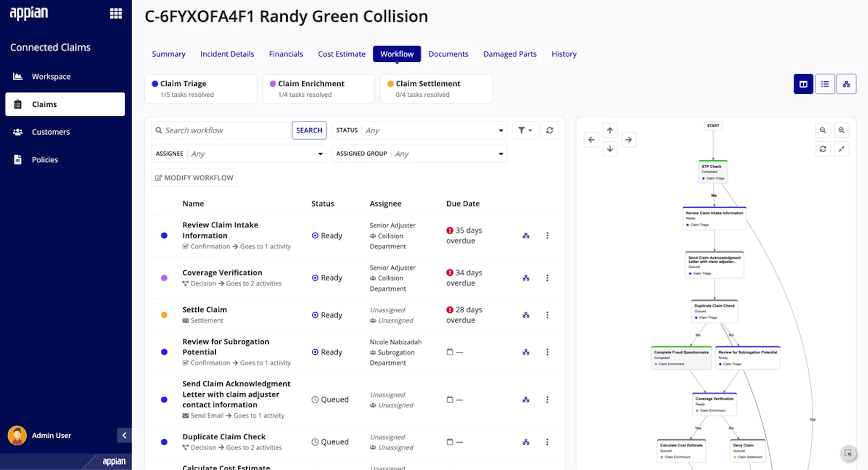Click '35 days overdue' due date
Viewport: 868px width, 470px height.
pyautogui.click(x=464, y=235)
